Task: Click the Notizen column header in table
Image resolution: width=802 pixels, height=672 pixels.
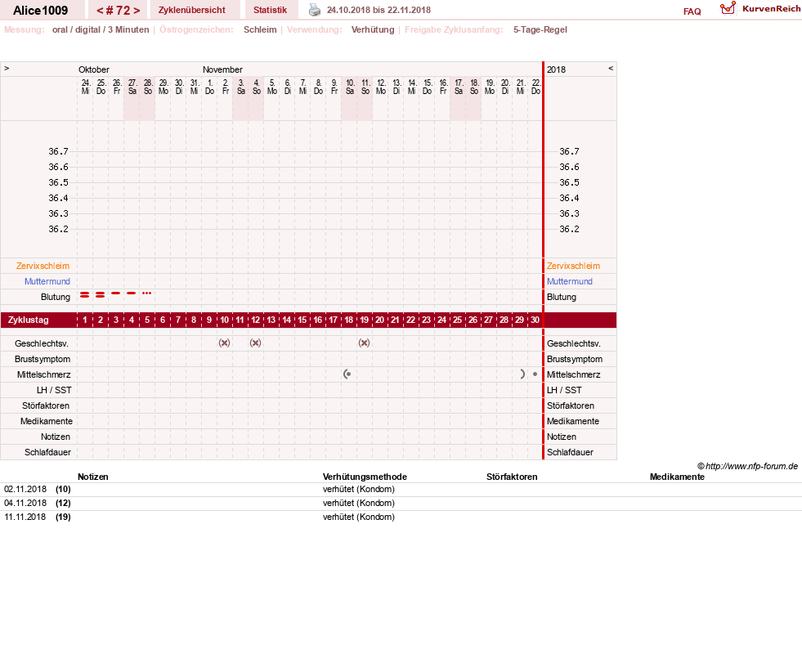Action: 92,477
